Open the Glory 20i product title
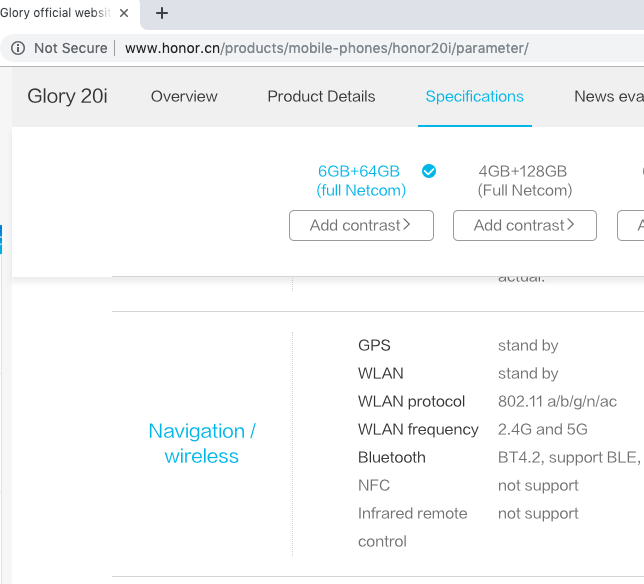Image resolution: width=644 pixels, height=584 pixels. point(66,96)
